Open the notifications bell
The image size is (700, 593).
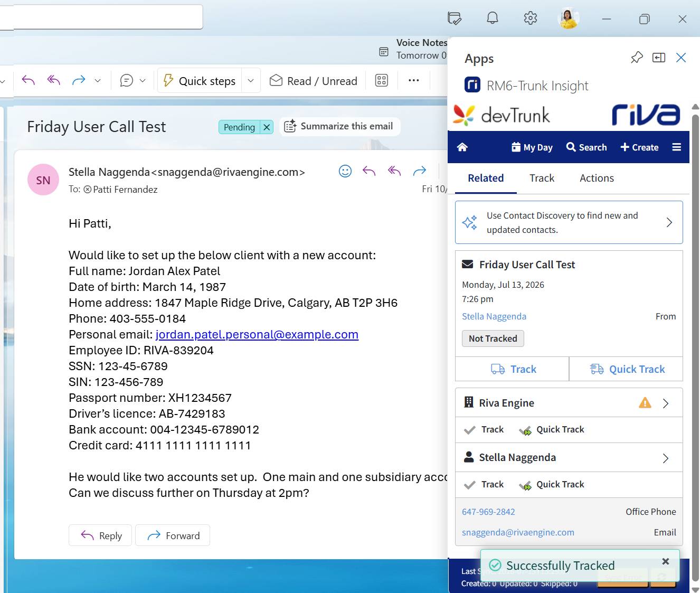493,18
